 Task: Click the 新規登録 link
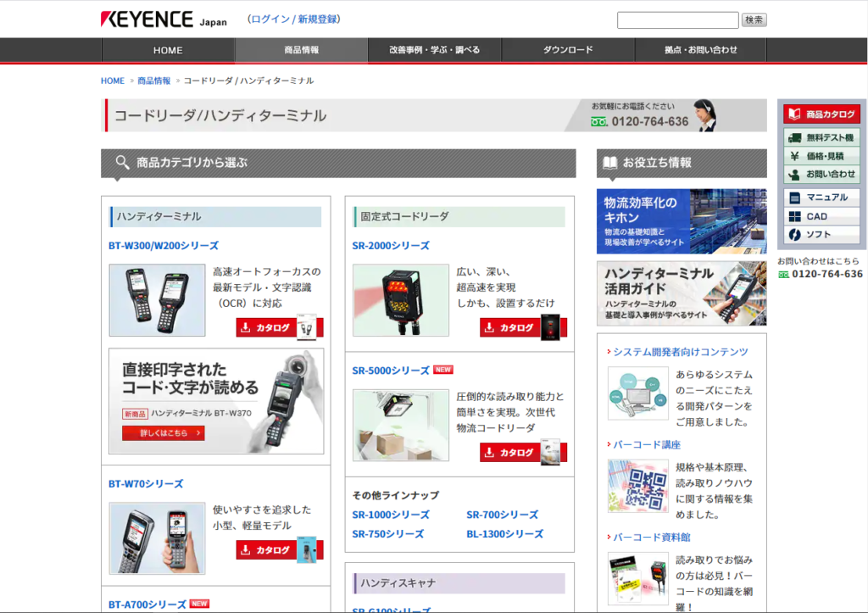pyautogui.click(x=318, y=20)
